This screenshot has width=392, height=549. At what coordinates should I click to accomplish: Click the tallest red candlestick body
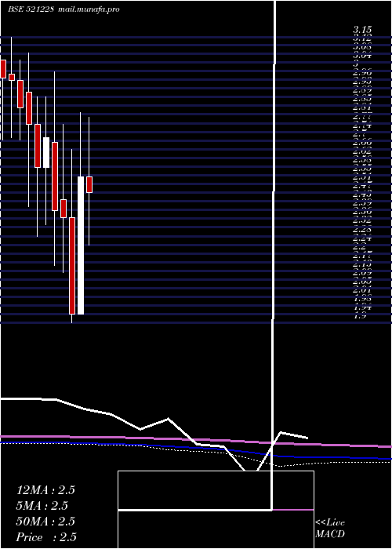click(x=72, y=266)
